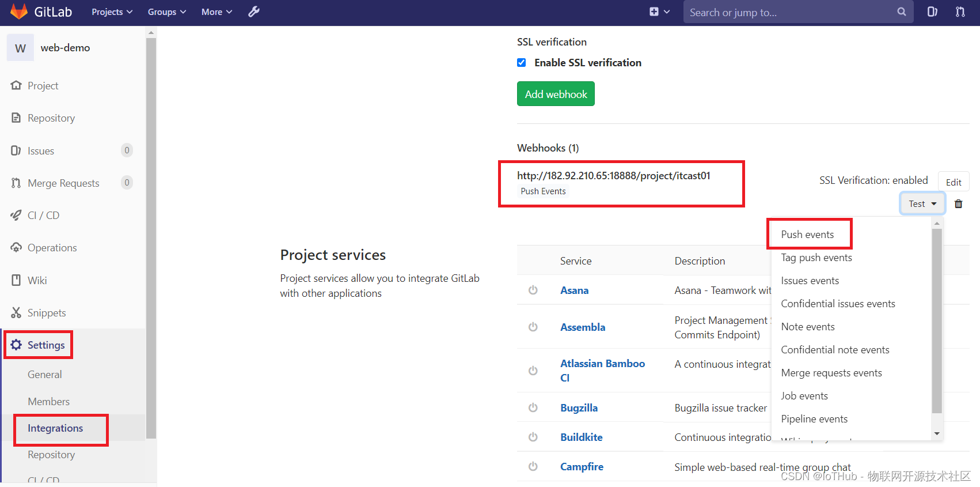This screenshot has width=980, height=487.
Task: Click Campfire power status icon
Action: pyautogui.click(x=533, y=466)
